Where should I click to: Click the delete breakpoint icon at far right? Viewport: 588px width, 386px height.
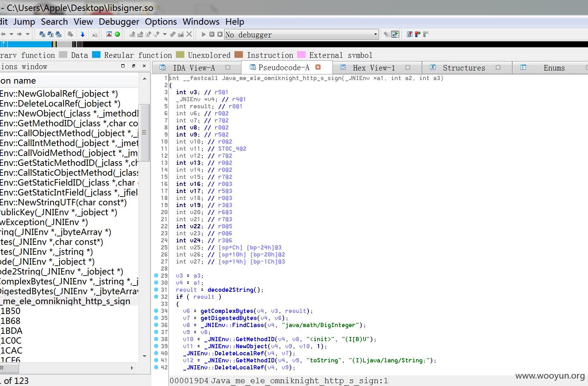(x=426, y=34)
